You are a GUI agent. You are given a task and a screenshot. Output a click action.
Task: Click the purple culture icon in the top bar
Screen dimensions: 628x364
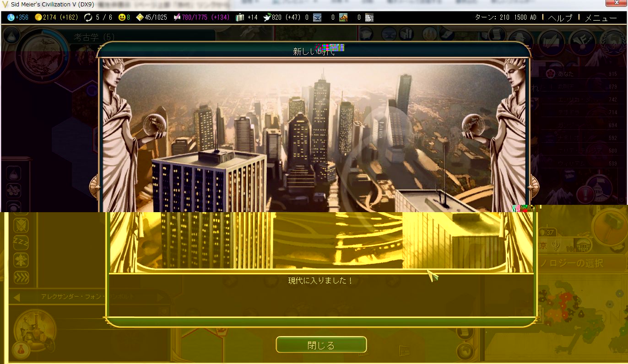click(x=177, y=18)
